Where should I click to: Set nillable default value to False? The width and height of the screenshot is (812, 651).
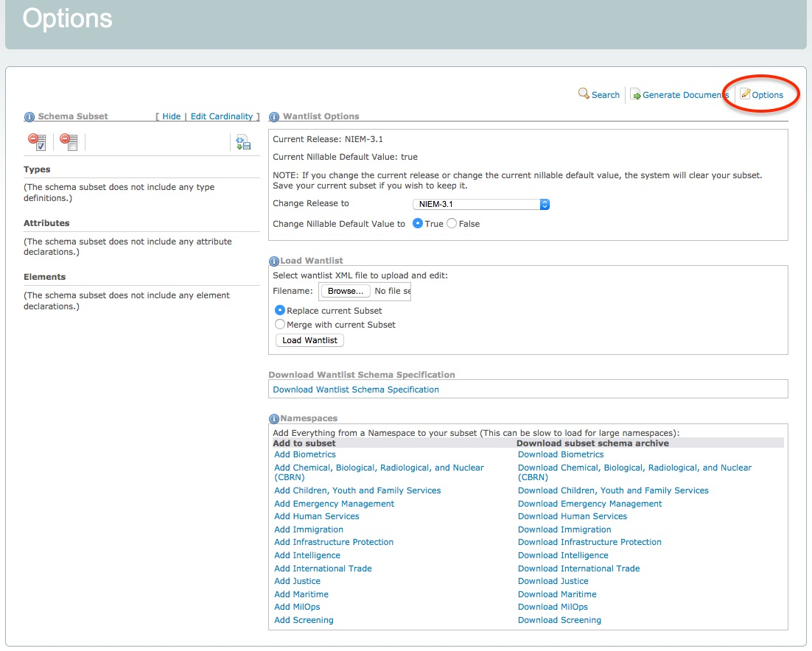[x=452, y=224]
